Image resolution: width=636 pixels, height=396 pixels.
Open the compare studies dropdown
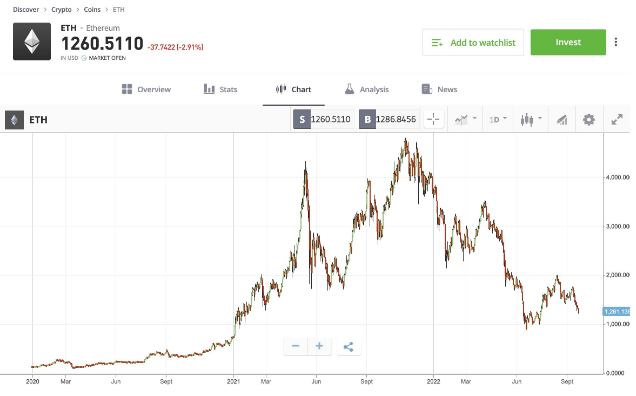coord(465,119)
